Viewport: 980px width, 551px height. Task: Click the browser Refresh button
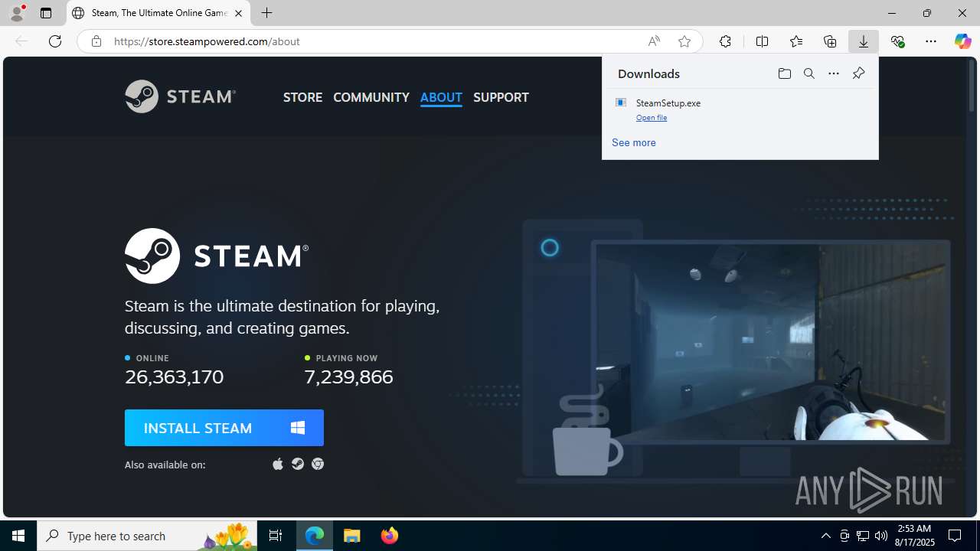click(55, 41)
